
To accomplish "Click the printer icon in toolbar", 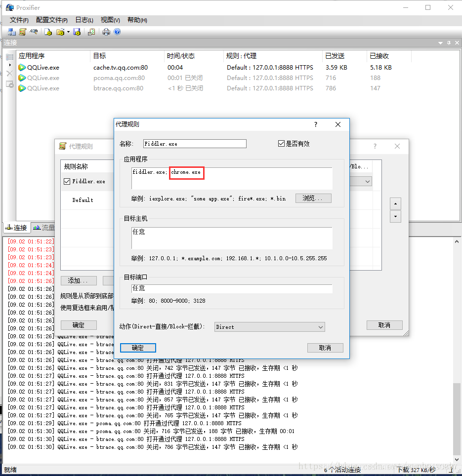I will tap(106, 32).
